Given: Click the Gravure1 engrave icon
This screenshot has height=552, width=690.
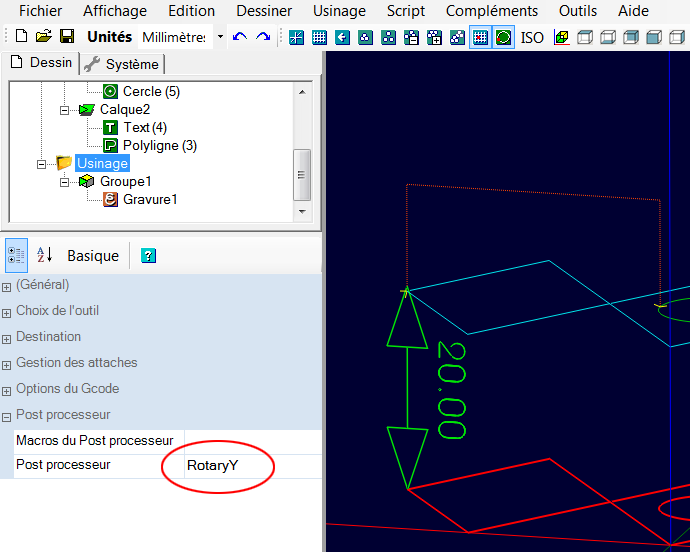Looking at the screenshot, I should click(110, 199).
